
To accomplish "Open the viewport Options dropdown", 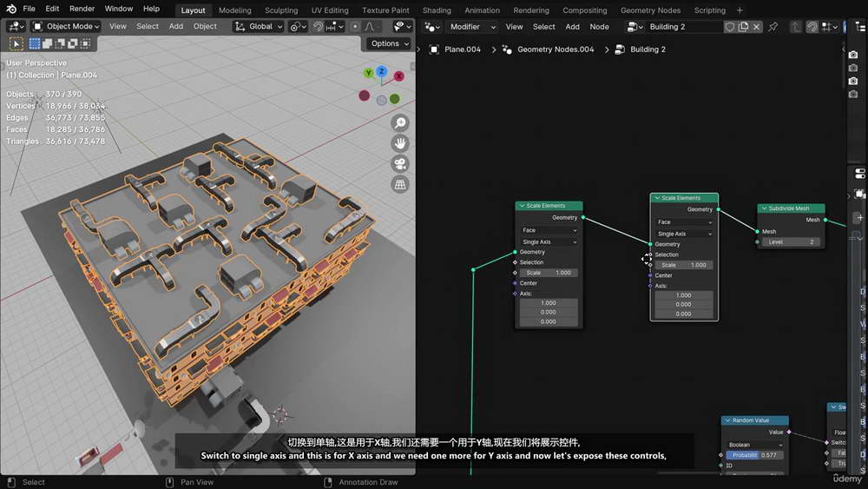I will coord(390,43).
